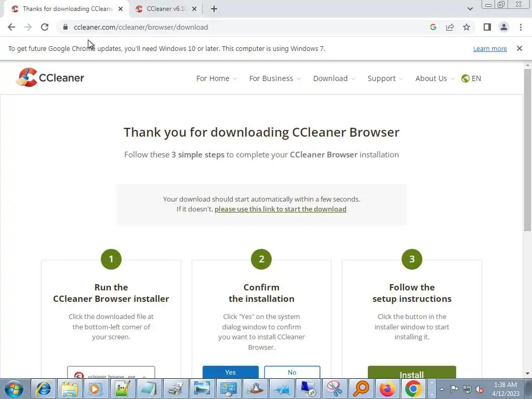
Task: Open Windows Media Player from the taskbar
Action: click(x=96, y=389)
